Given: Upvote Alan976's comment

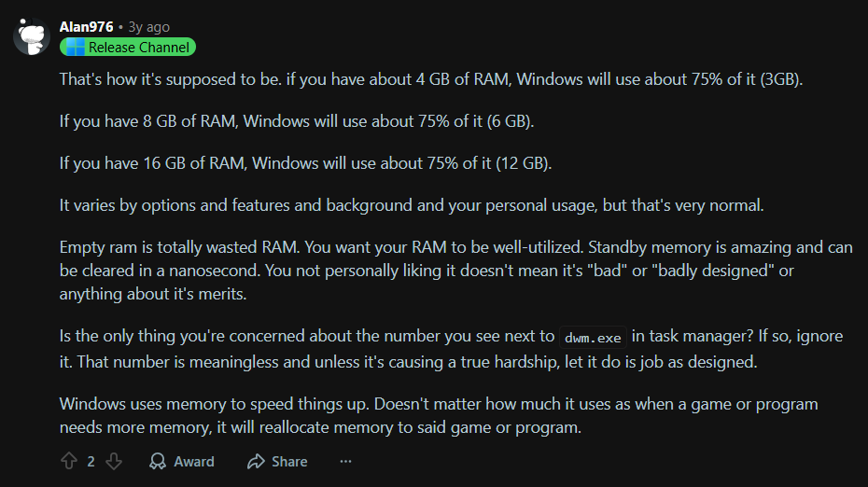Looking at the screenshot, I should (68, 461).
